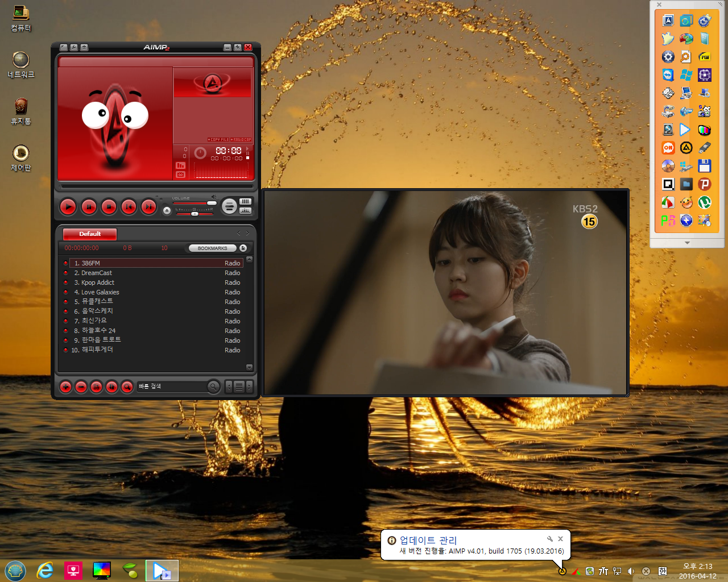Open options wrench in update balloon
This screenshot has width=728, height=582.
point(550,539)
